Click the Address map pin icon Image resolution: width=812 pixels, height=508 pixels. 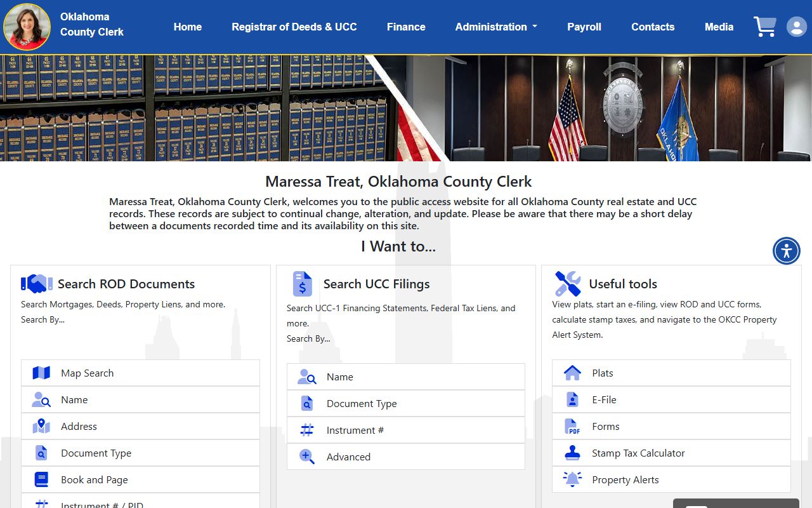tap(41, 426)
